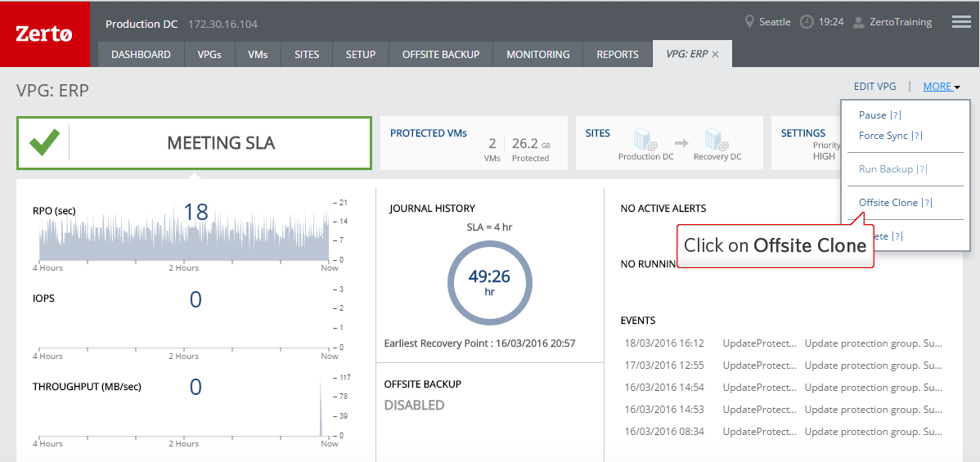Viewport: 980px width, 462px height.
Task: Click the IOPS graph area
Action: (x=184, y=319)
